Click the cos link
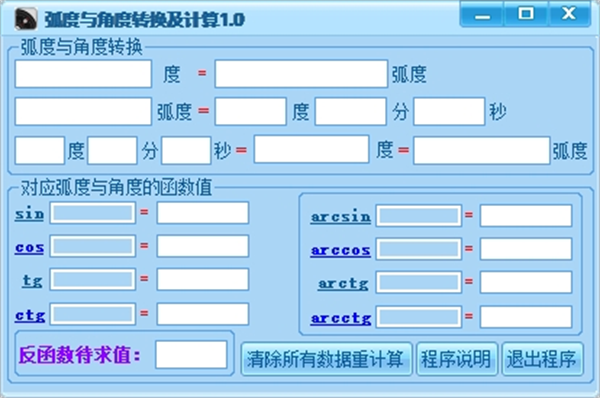Viewport: 600px width, 398px height. pos(29,248)
